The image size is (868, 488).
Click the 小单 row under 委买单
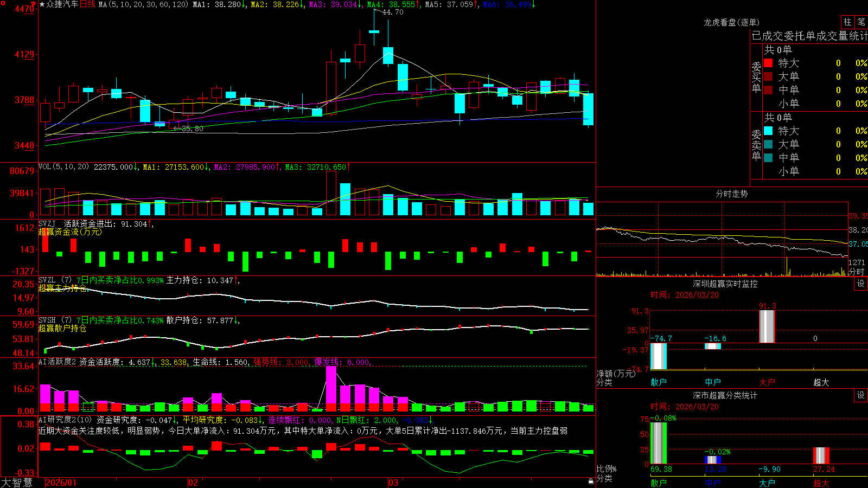pos(815,104)
